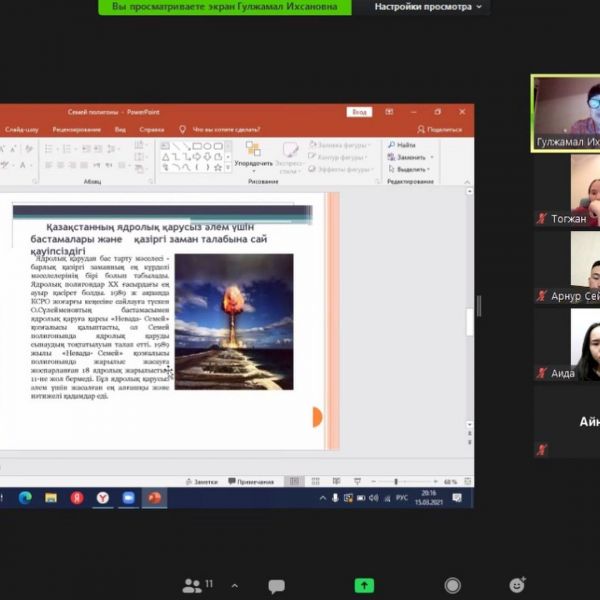
Task: Expand the arrow next to participants count
Action: click(235, 585)
